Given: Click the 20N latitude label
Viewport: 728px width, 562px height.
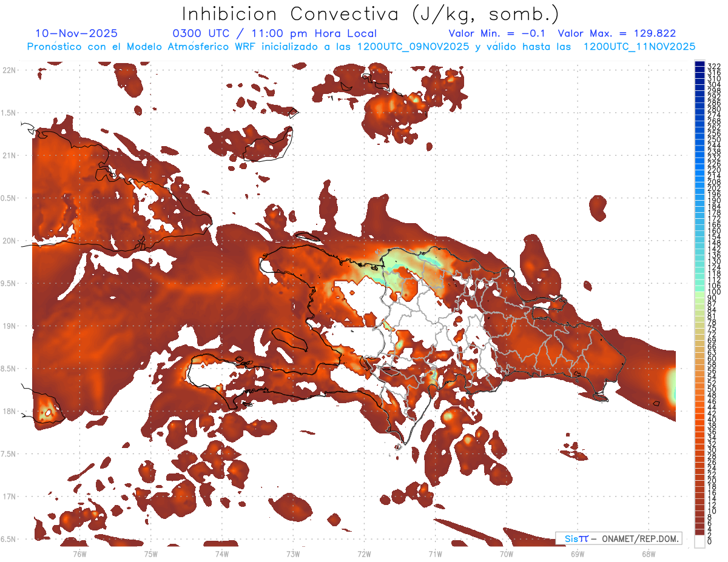Looking at the screenshot, I should click(10, 241).
